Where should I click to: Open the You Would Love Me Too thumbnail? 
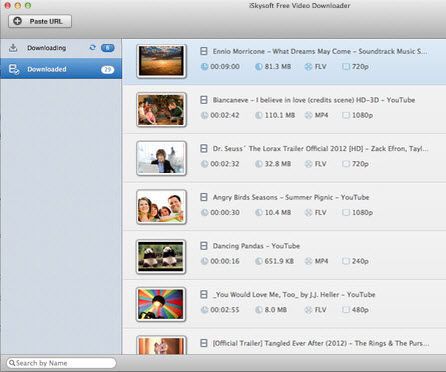point(161,305)
